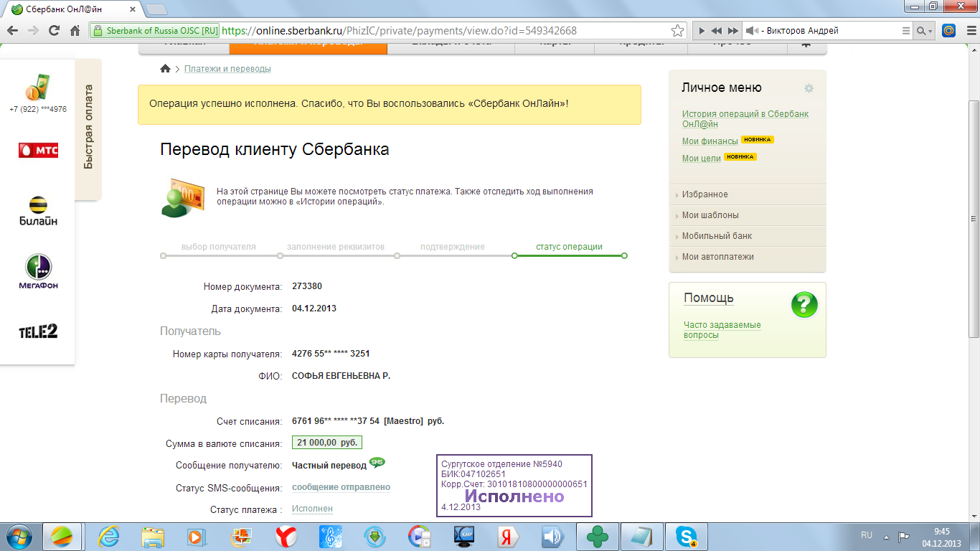This screenshot has width=980, height=551.
Task: Open the Платежи и переводы breadcrumb link
Action: (x=227, y=69)
